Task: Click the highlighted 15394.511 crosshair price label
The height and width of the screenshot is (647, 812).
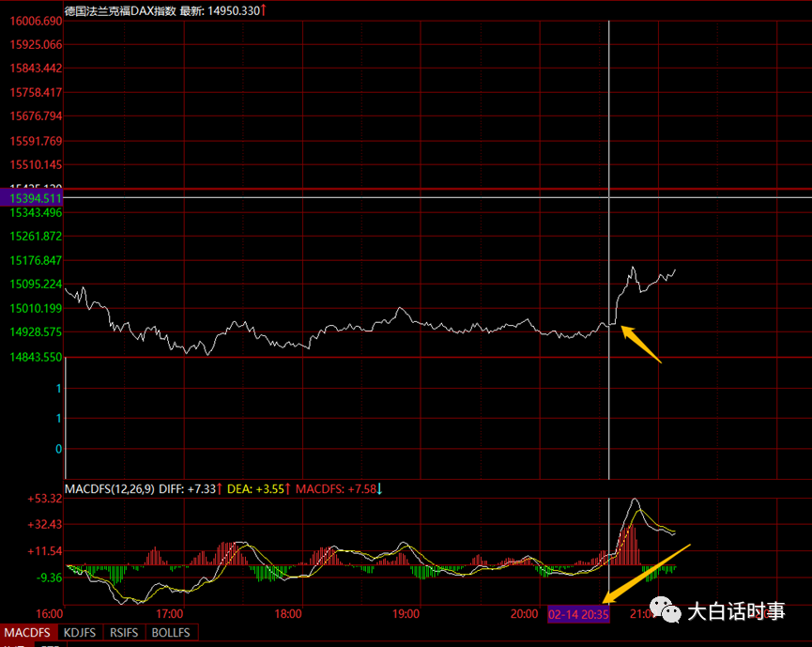Action: [32, 198]
